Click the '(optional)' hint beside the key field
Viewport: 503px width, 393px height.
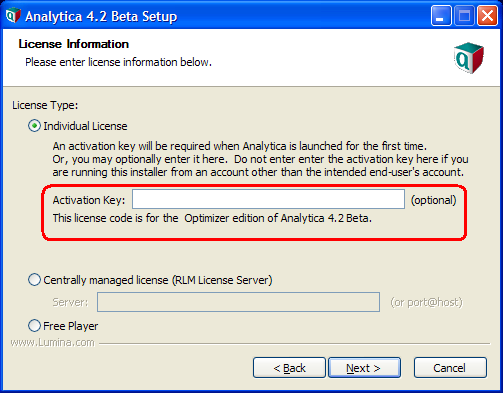coord(433,200)
